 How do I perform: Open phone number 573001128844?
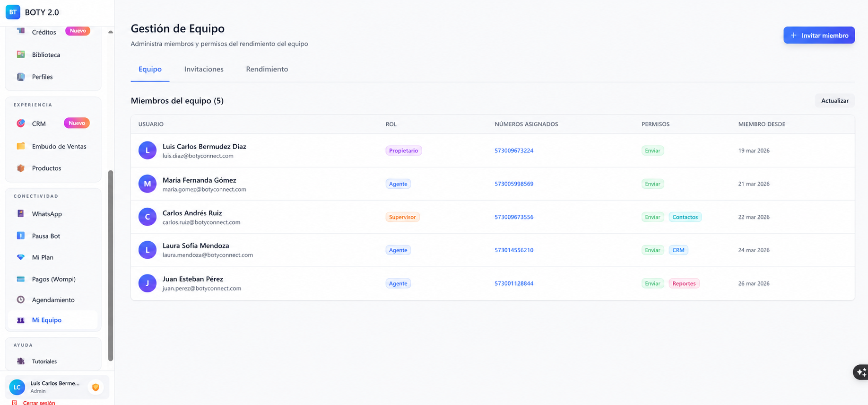tap(514, 283)
